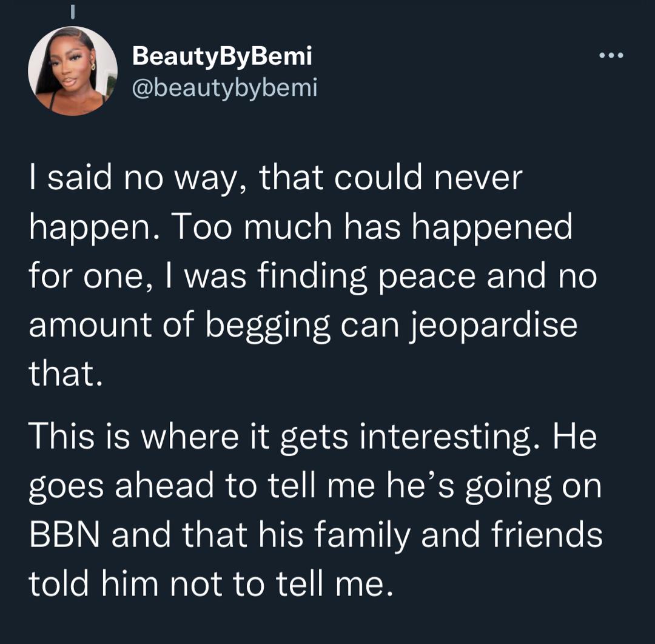
Task: Click the single word line "that."
Action: point(64,374)
